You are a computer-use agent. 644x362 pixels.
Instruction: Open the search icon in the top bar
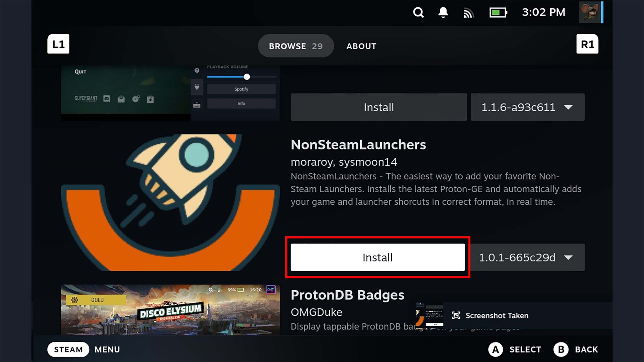(418, 13)
